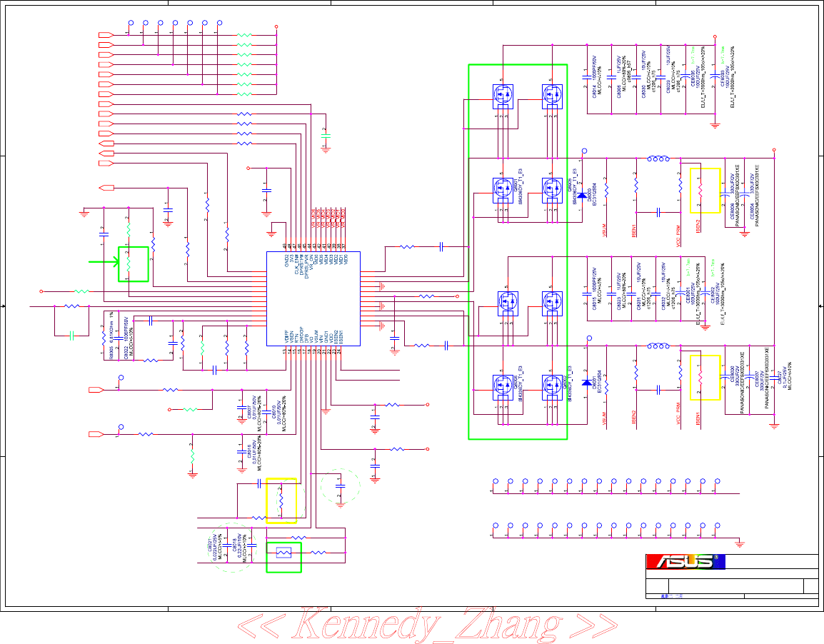Click the VID0 pin label on IC
824x644 pixels.
coord(346,259)
